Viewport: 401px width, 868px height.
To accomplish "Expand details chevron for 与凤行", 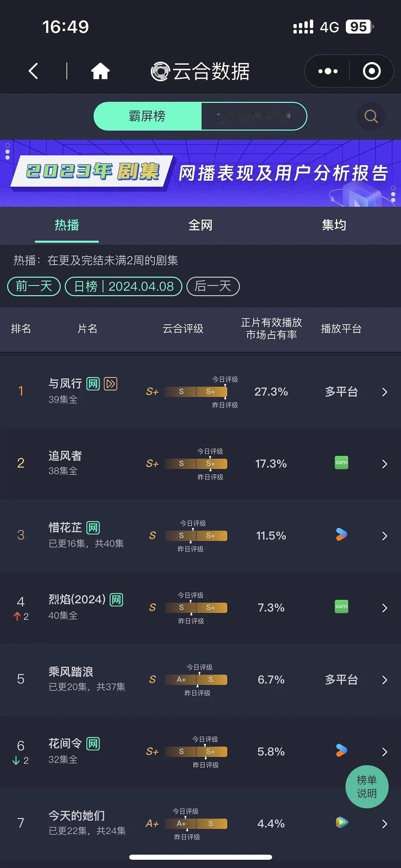I will click(384, 392).
